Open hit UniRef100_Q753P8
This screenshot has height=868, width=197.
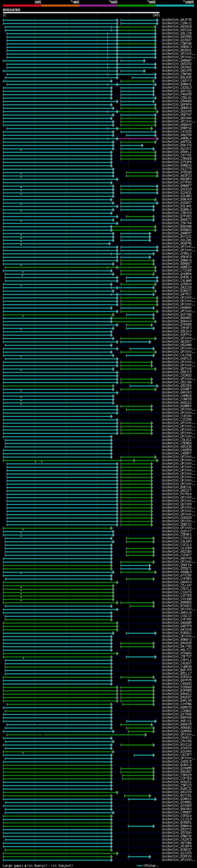point(177,162)
